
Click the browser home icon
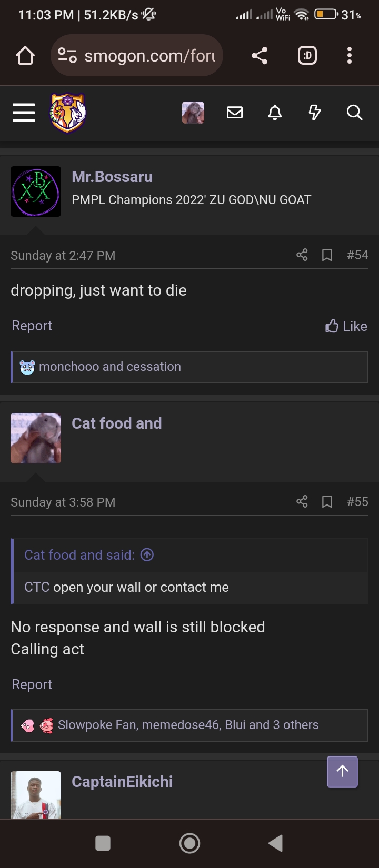(x=25, y=55)
